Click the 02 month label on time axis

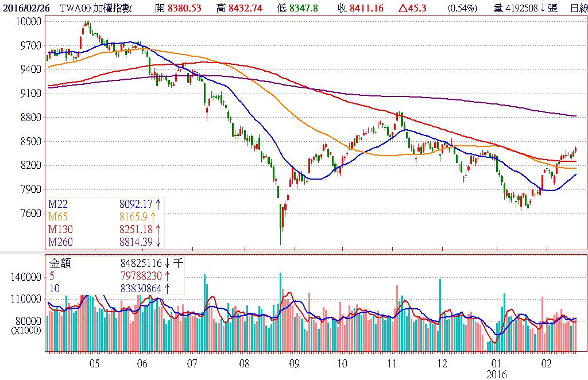547,363
